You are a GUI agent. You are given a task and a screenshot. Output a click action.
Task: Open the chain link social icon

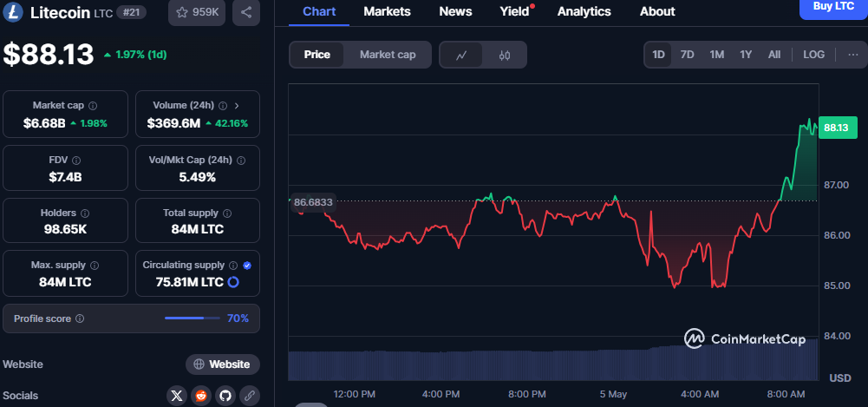point(250,396)
